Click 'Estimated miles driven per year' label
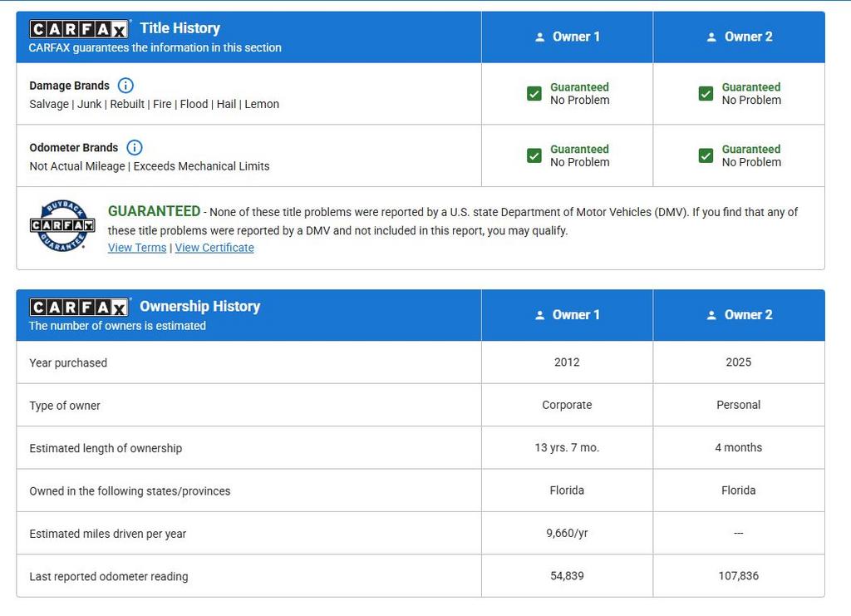851x616 pixels. (107, 534)
